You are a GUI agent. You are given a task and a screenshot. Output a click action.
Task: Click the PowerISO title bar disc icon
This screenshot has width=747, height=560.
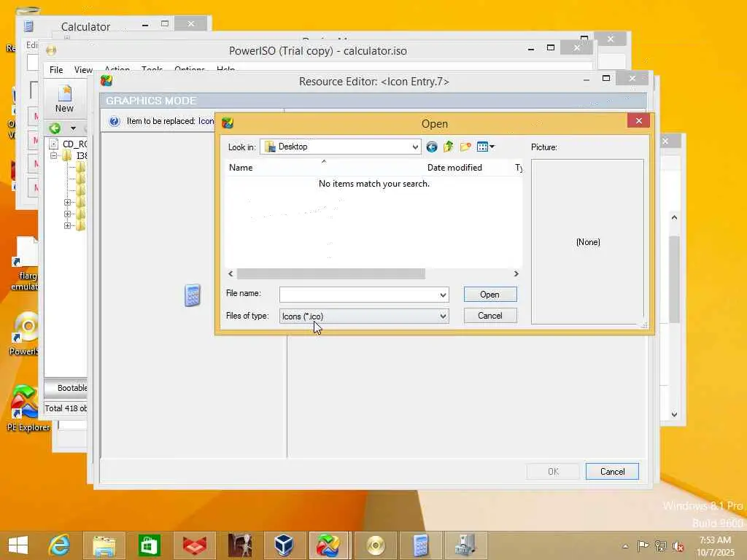point(52,50)
